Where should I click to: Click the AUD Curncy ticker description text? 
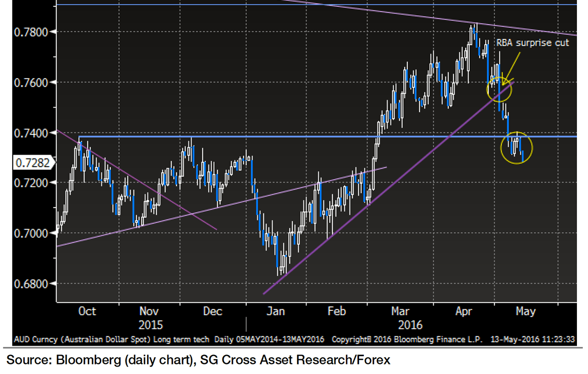pyautogui.click(x=113, y=339)
